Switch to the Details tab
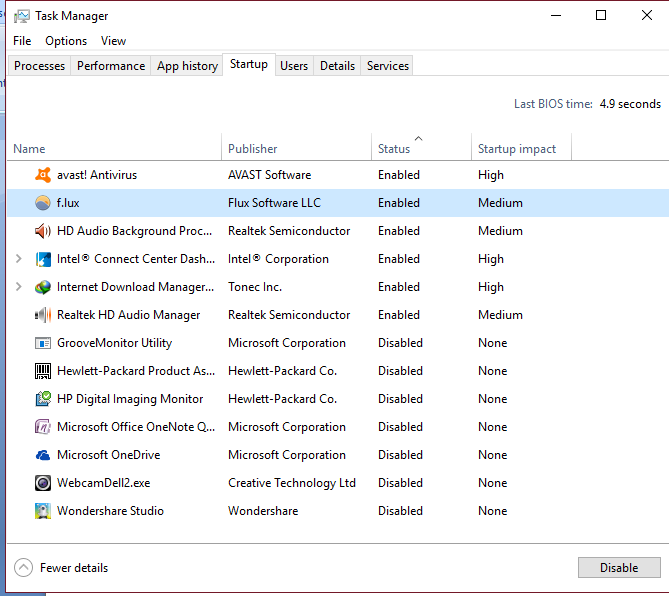This screenshot has height=596, width=669. pos(337,66)
